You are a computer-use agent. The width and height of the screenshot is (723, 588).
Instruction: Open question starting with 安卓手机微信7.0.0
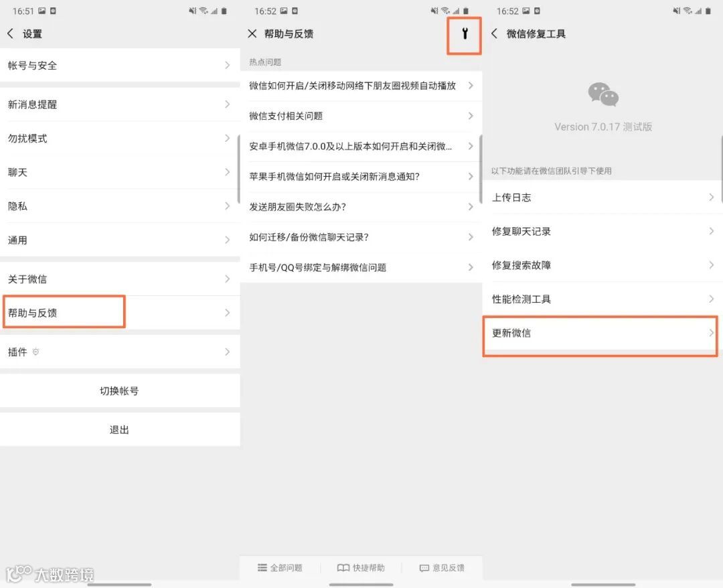[361, 146]
